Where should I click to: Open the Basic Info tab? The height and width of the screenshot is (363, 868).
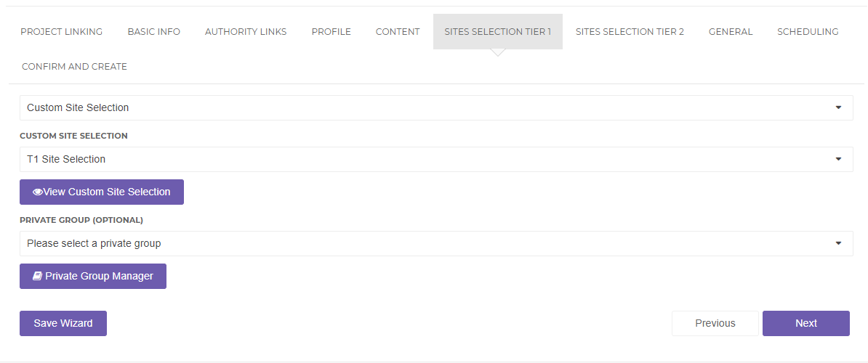[154, 32]
